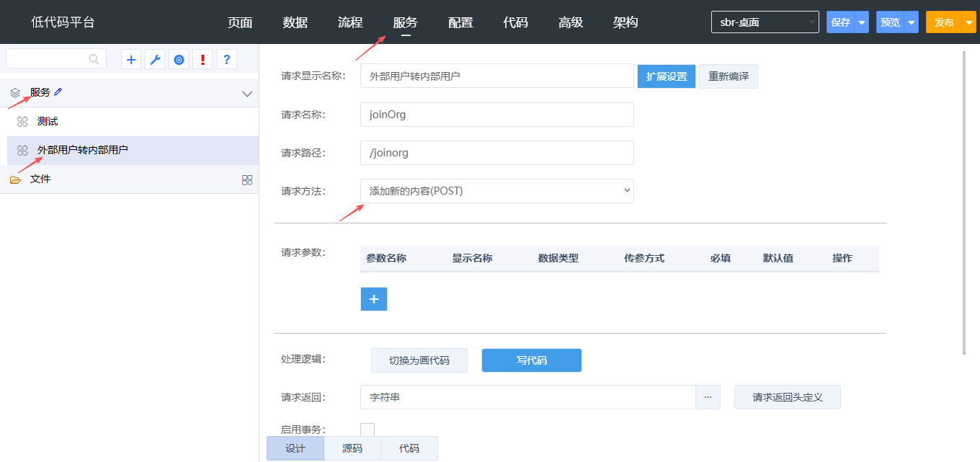
Task: Open the wrench settings tool
Action: tap(155, 60)
